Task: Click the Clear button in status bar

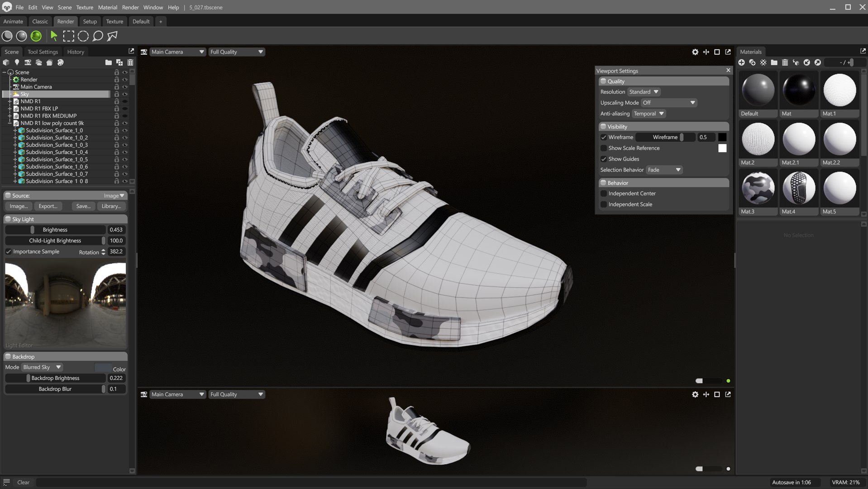Action: pos(23,482)
